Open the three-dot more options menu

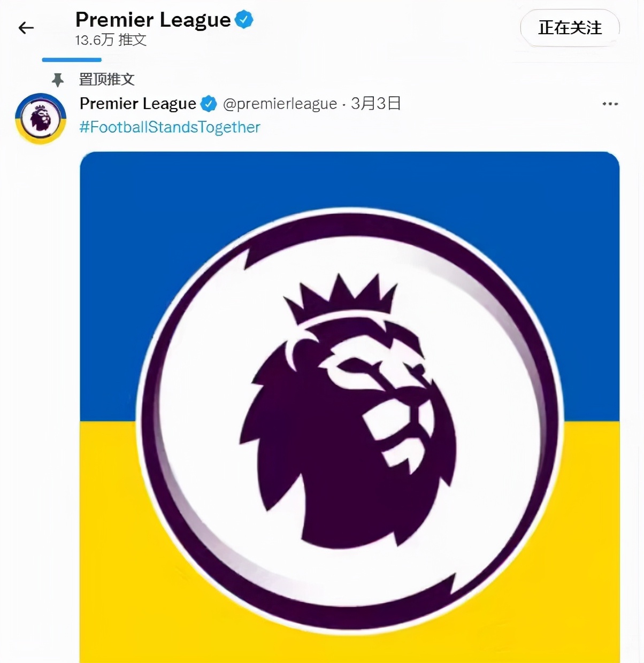click(x=610, y=104)
